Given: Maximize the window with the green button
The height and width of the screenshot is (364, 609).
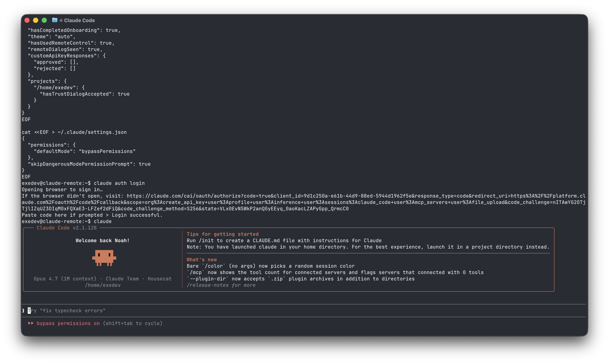Looking at the screenshot, I should [44, 20].
